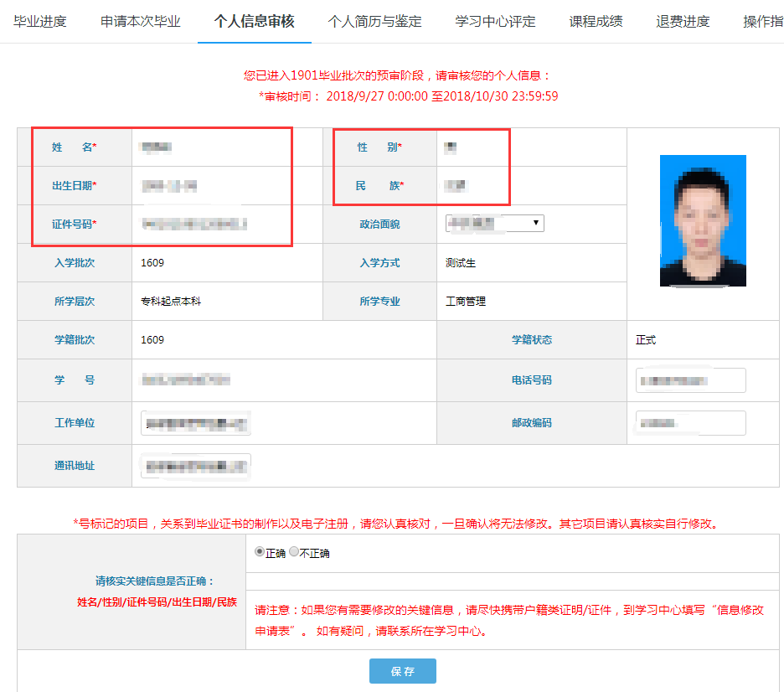Focus the 邮政编码 input box
The image size is (784, 692).
coord(690,423)
